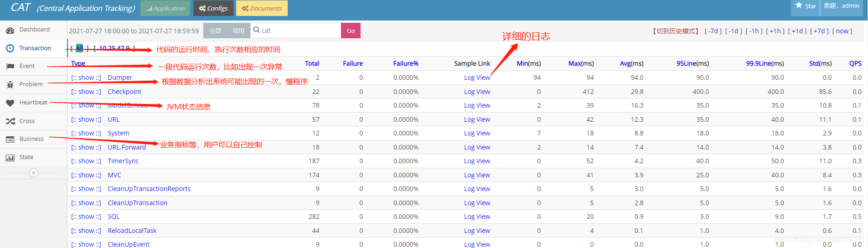Image resolution: width=868 pixels, height=248 pixels.
Task: Open the Dashboard sidebar icon
Action: click(x=10, y=30)
